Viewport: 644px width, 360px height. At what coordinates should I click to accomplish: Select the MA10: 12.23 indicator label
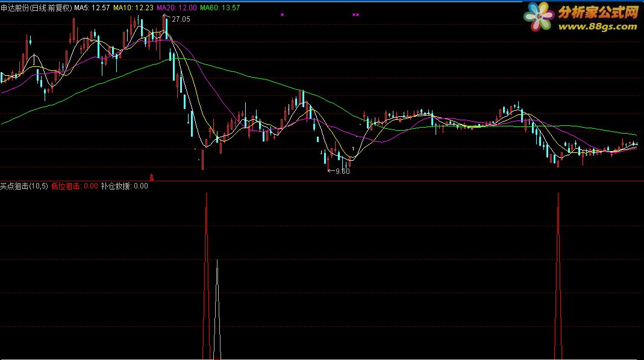(x=133, y=8)
